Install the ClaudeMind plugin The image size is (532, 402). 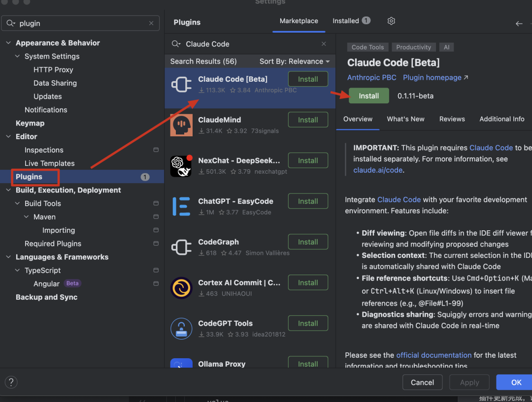(x=308, y=120)
